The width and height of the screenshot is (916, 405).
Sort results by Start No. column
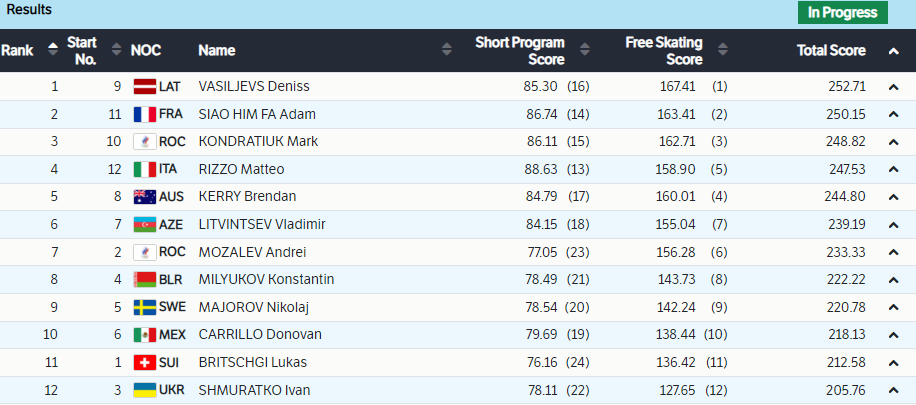coord(82,50)
